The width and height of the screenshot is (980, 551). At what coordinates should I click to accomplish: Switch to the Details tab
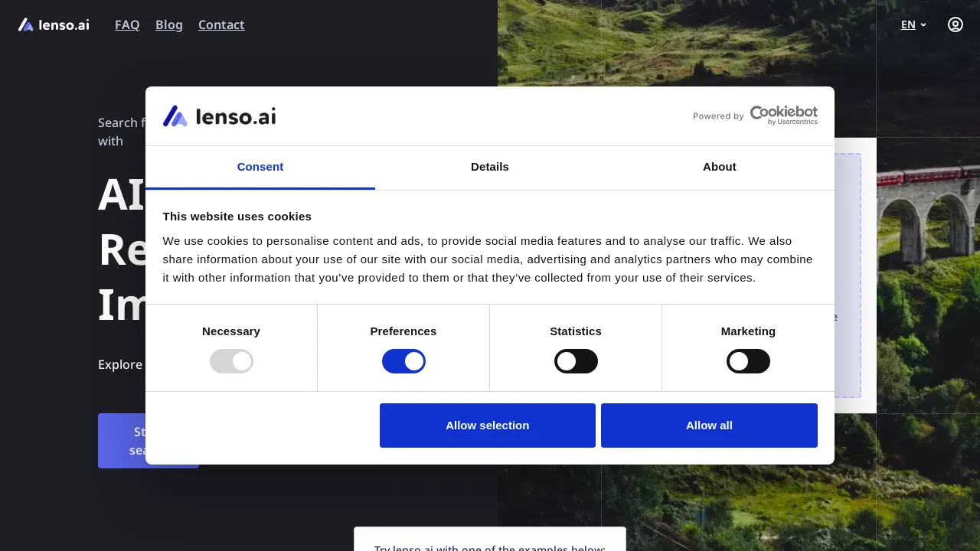490,167
